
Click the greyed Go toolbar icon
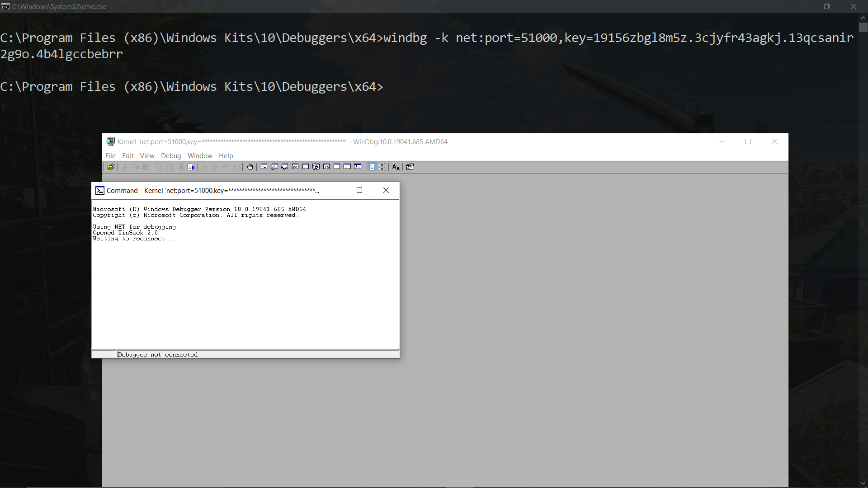159,167
